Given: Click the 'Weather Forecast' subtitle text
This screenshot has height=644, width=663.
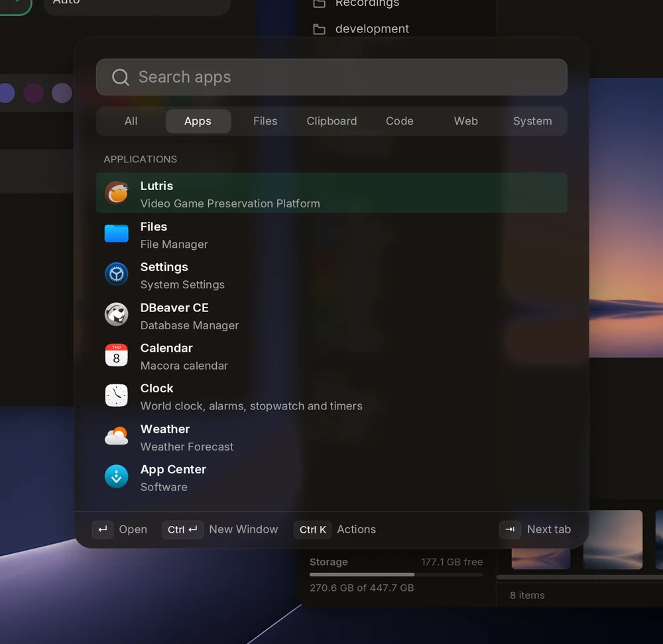Looking at the screenshot, I should click(x=187, y=447).
